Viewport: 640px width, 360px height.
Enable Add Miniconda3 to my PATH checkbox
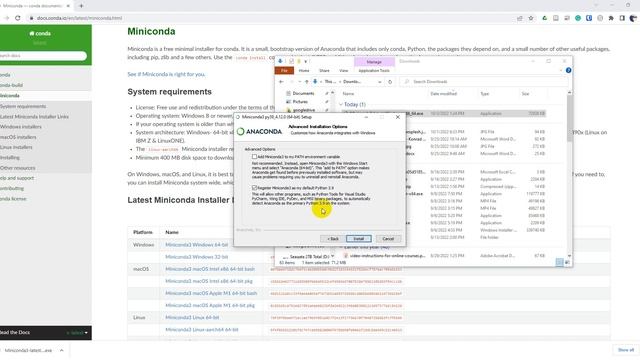(254, 157)
